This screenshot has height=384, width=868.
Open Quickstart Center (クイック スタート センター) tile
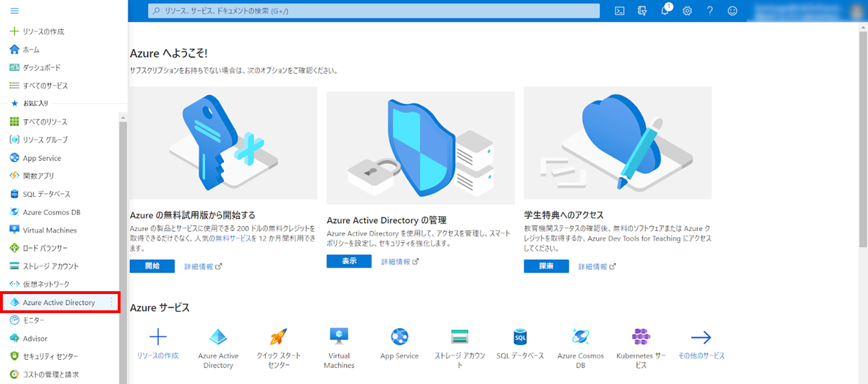click(x=279, y=348)
